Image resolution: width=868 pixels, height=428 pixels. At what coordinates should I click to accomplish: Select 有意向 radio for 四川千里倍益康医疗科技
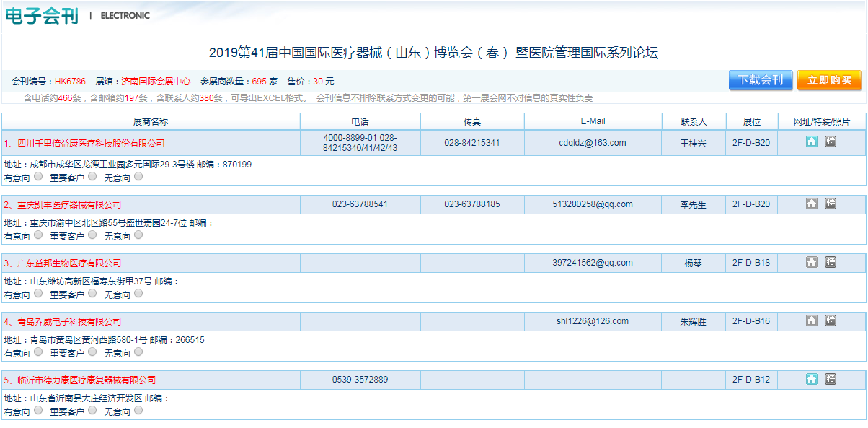pyautogui.click(x=37, y=176)
